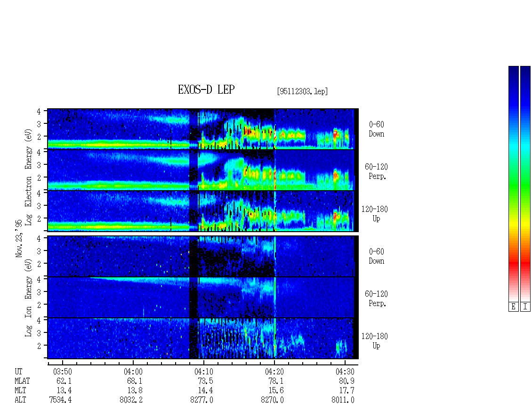Click the MLAT value 62.1
Image resolution: width=532 pixels, height=412 pixels.
point(64,381)
